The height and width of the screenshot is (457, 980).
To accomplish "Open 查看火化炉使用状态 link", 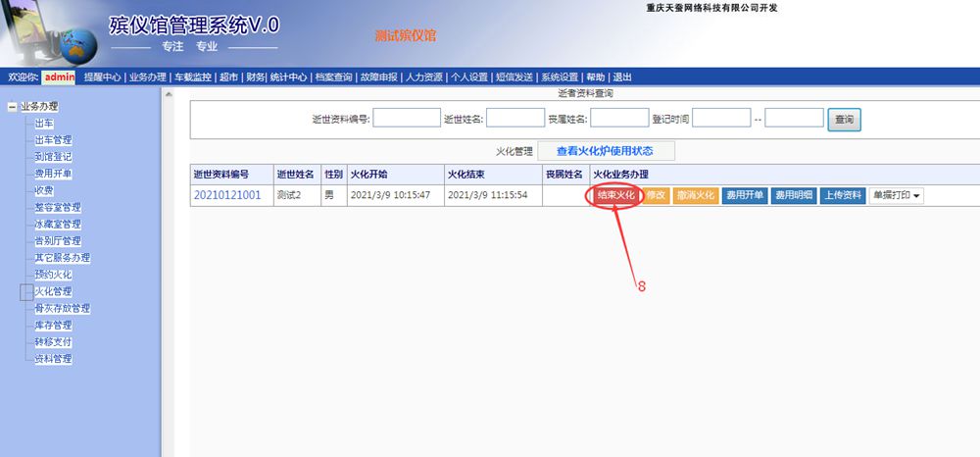I will coord(604,151).
